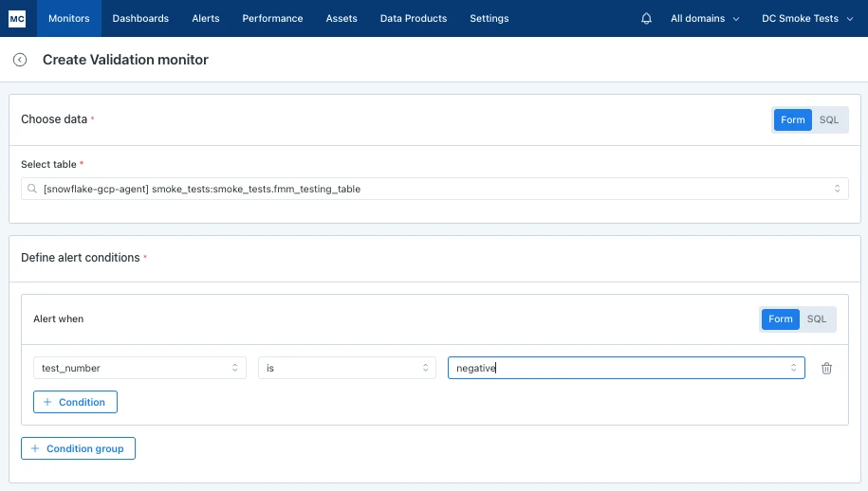This screenshot has width=868, height=491.
Task: Open the test_number field dropdown
Action: [139, 368]
